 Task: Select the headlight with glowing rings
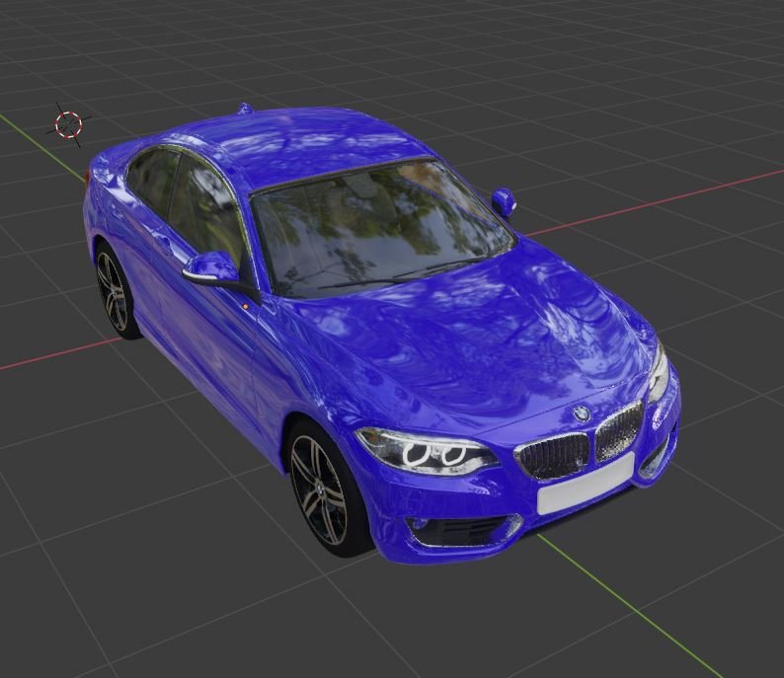click(428, 451)
